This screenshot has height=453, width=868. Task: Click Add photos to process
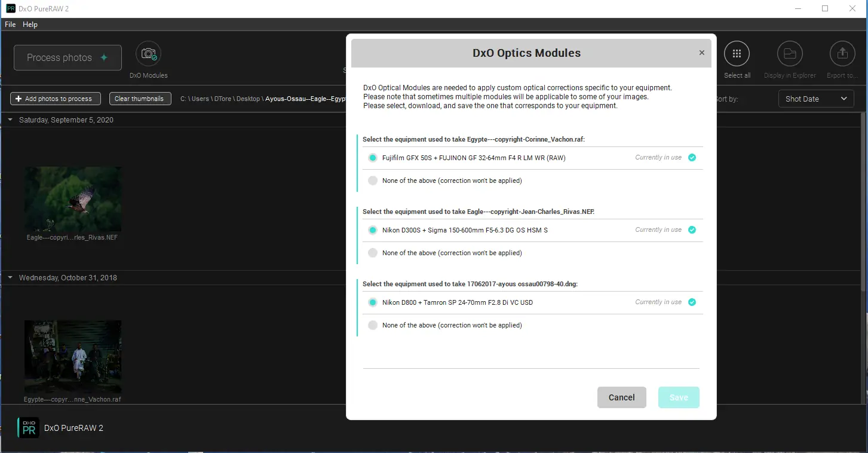[x=56, y=99]
